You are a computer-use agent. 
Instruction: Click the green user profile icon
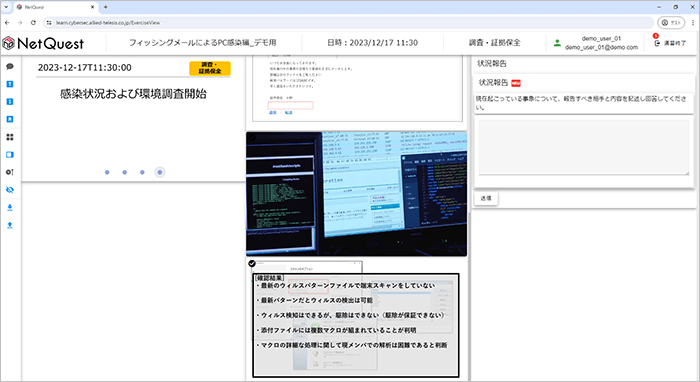tap(557, 43)
